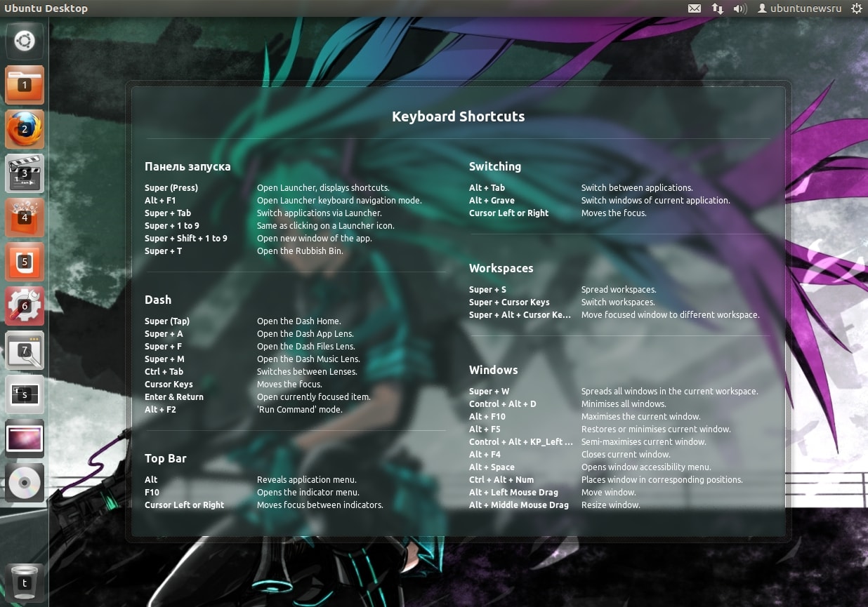
Task: Click the F10 shortcut label
Action: point(152,493)
